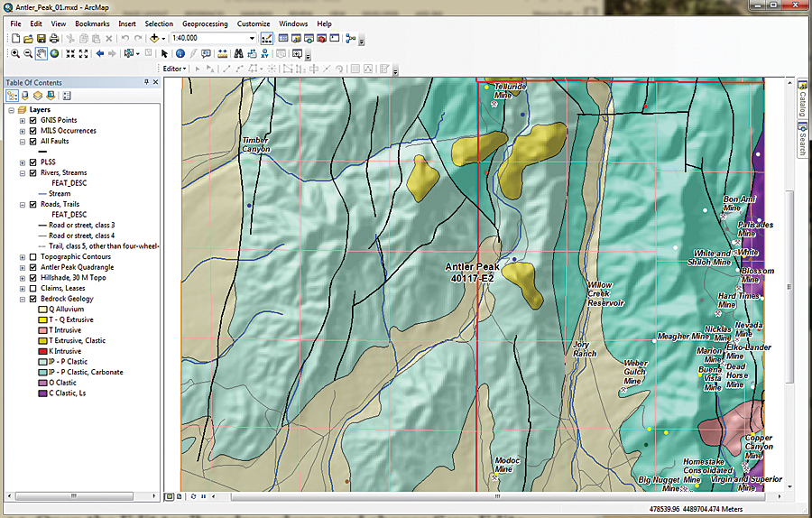The height and width of the screenshot is (518, 812).
Task: Switch to layout view button
Action: click(x=180, y=496)
